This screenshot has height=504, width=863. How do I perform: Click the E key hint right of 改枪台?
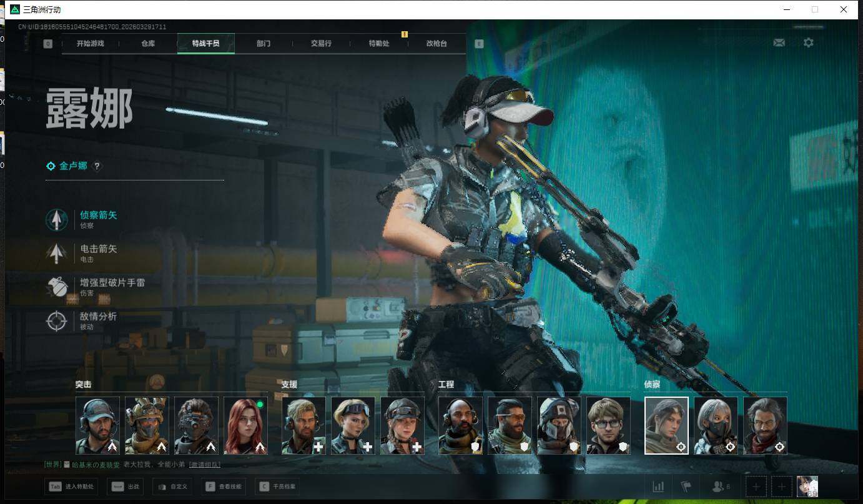pyautogui.click(x=479, y=44)
